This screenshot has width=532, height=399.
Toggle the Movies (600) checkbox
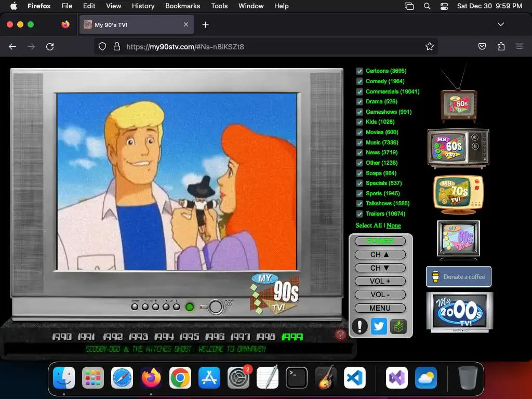pos(360,132)
